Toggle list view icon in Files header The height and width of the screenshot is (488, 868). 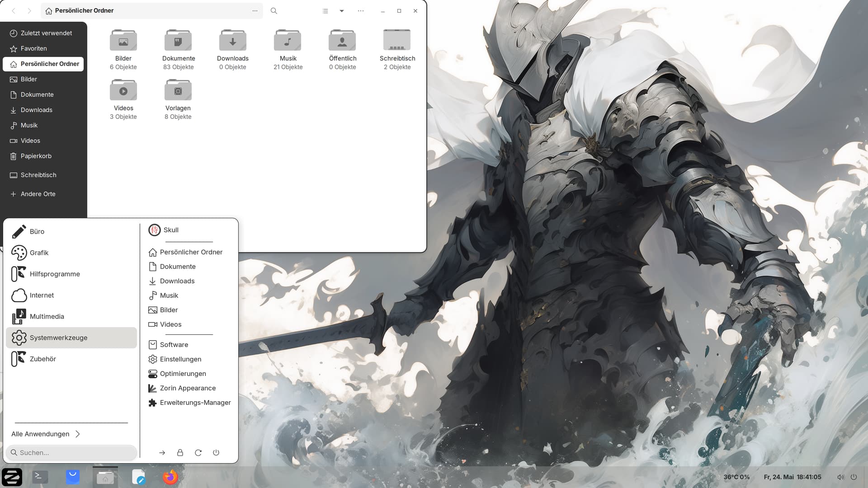point(325,11)
